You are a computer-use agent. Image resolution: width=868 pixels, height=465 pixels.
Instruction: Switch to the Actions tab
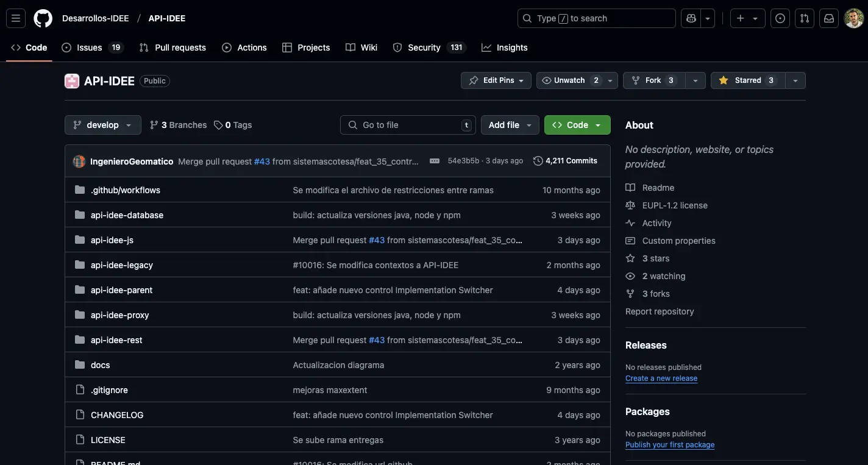(x=244, y=48)
